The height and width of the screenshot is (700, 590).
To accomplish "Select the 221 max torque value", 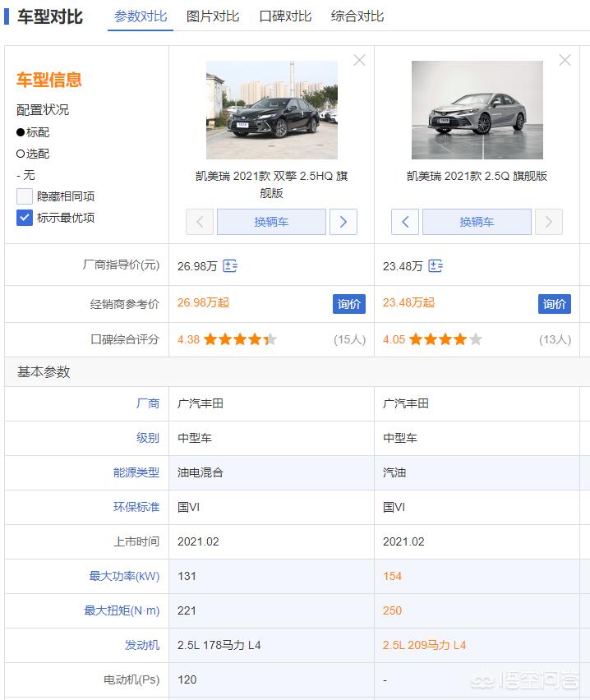I will click(187, 610).
